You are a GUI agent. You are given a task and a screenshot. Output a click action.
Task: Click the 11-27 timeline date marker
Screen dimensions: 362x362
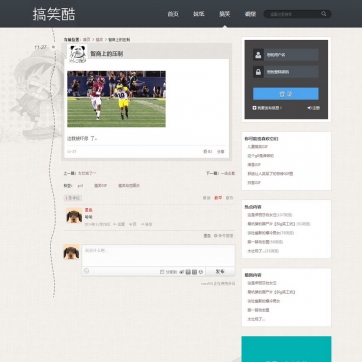[x=40, y=47]
